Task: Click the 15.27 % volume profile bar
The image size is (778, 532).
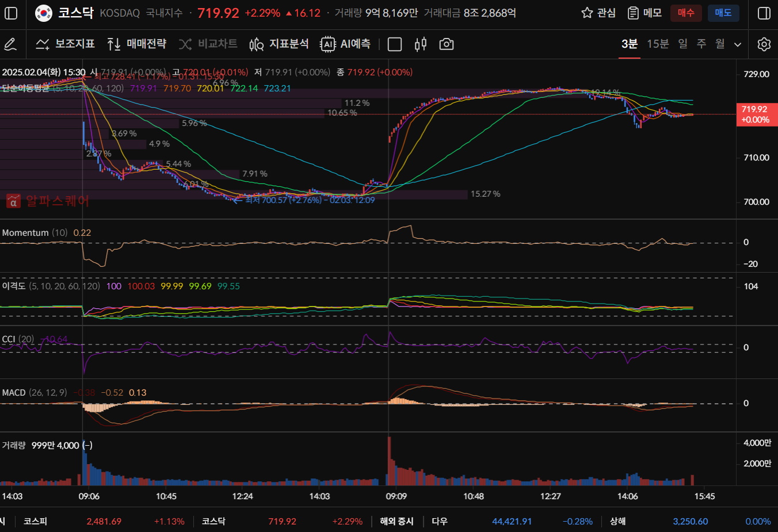Action: click(234, 194)
